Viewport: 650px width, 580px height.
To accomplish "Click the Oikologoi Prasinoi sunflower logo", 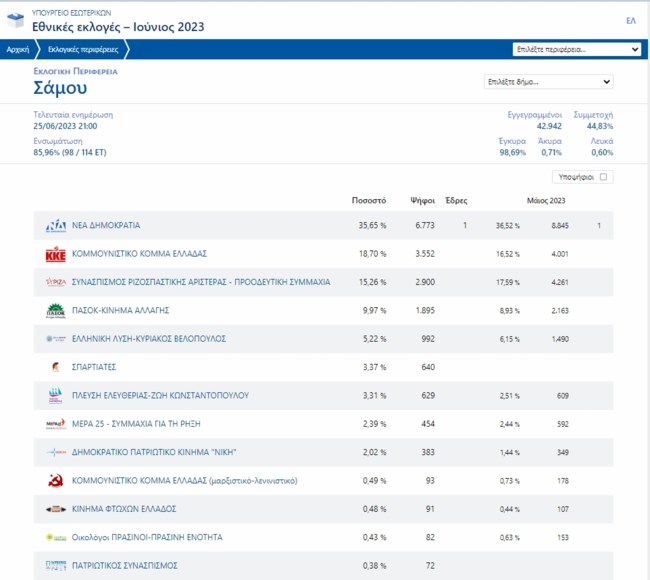I will tap(56, 538).
